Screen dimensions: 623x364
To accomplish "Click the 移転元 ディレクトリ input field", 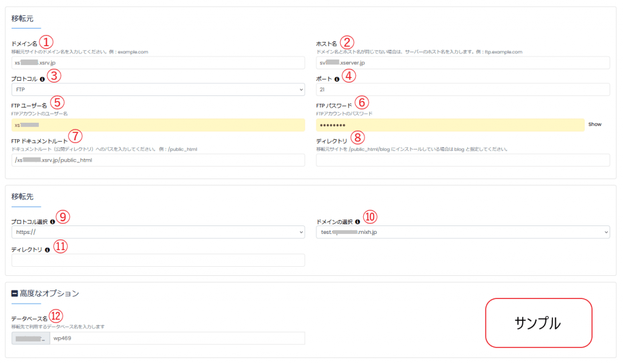I will 462,160.
